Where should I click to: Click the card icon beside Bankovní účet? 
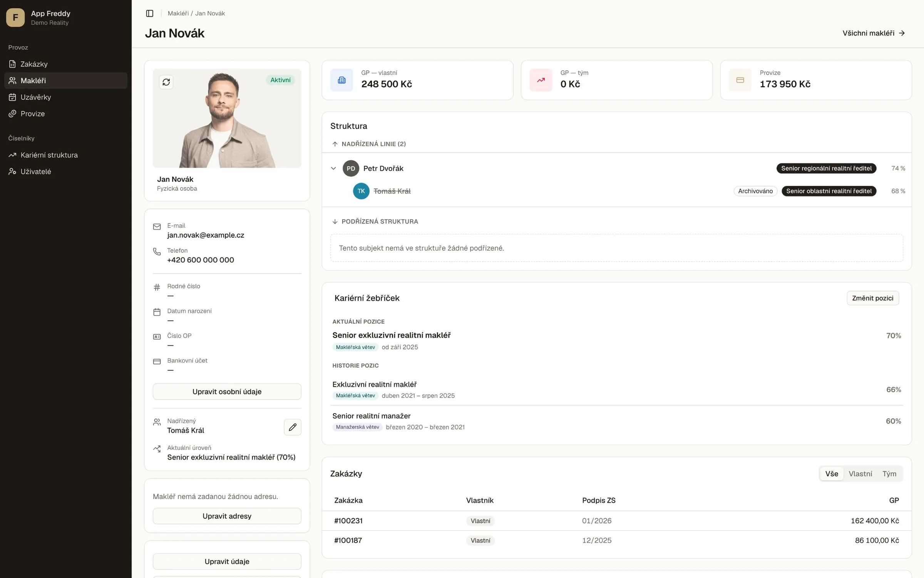click(157, 361)
